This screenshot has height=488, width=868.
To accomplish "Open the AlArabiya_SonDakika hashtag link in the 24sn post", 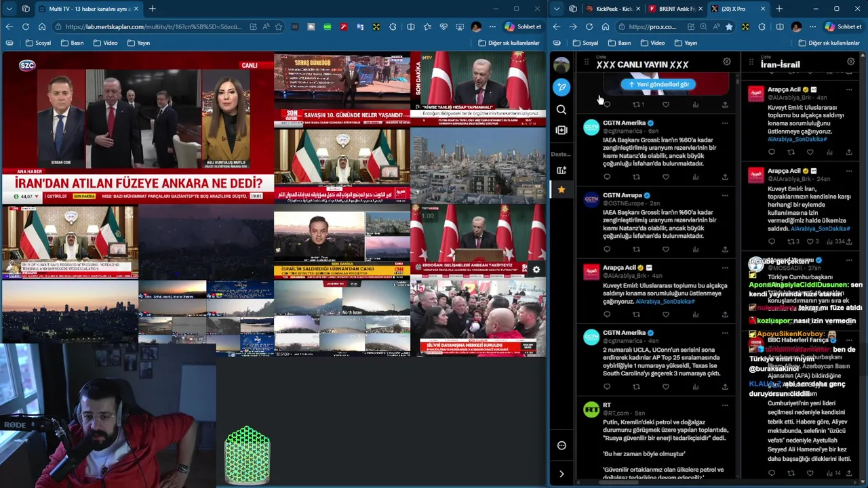I will [821, 229].
